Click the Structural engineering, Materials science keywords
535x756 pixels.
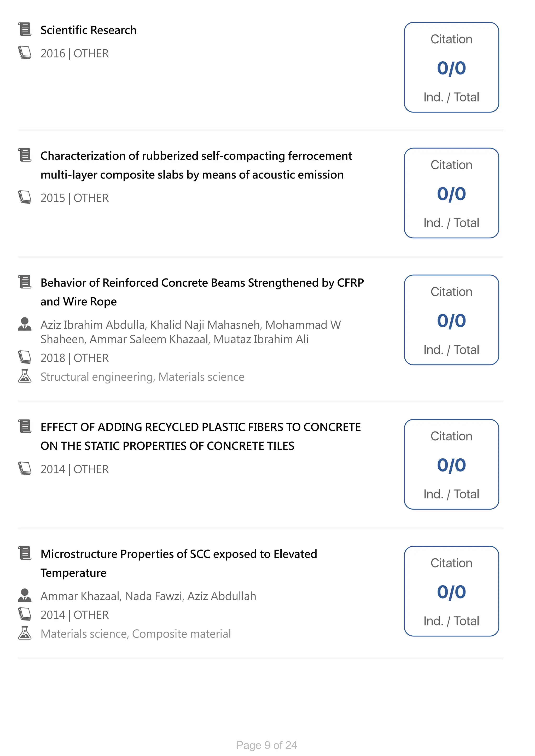142,377
